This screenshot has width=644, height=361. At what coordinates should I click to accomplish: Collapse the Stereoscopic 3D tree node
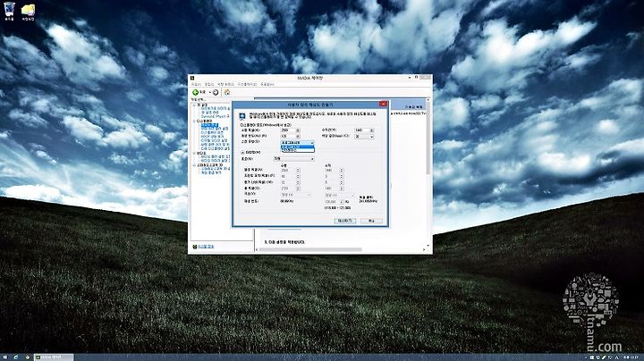195,165
